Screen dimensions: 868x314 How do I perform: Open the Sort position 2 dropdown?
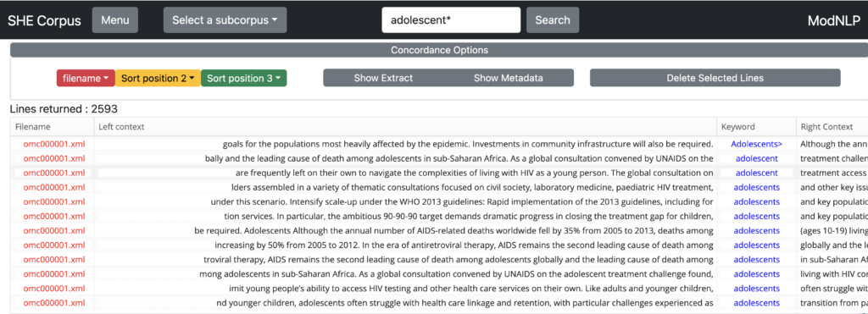(x=158, y=78)
